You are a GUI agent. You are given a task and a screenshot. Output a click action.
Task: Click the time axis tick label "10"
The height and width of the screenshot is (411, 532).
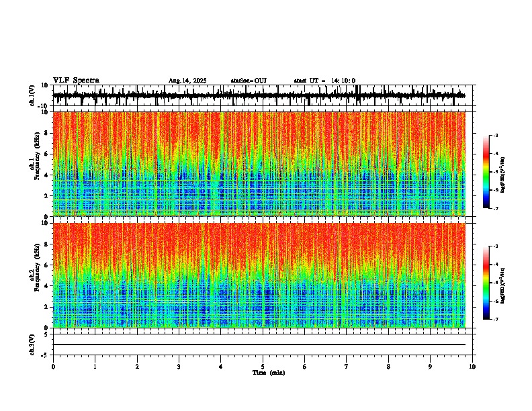point(472,367)
